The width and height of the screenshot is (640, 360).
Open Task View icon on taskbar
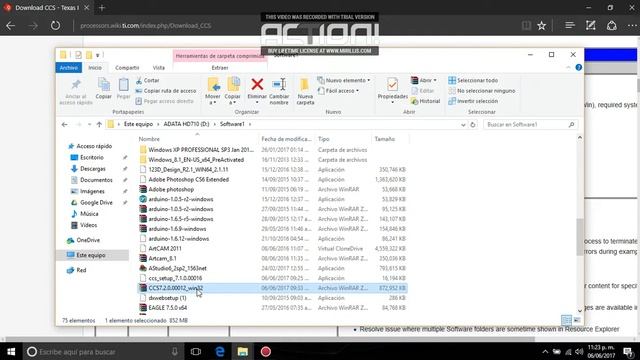pos(196,351)
